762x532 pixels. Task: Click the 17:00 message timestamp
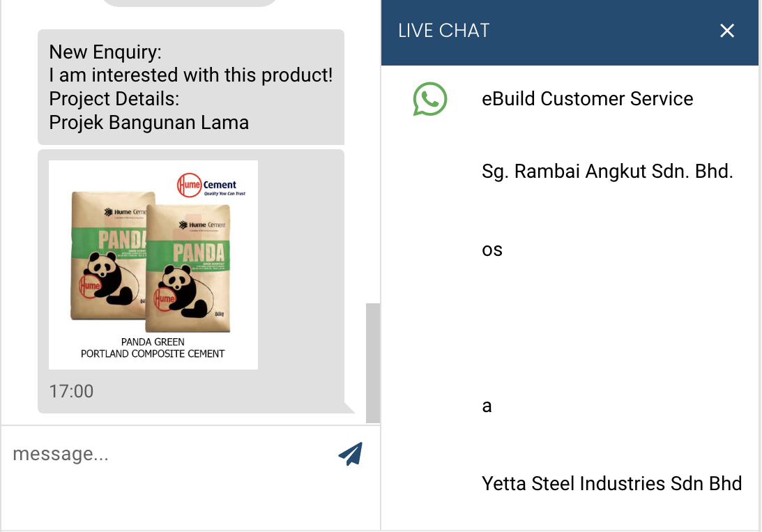point(71,391)
